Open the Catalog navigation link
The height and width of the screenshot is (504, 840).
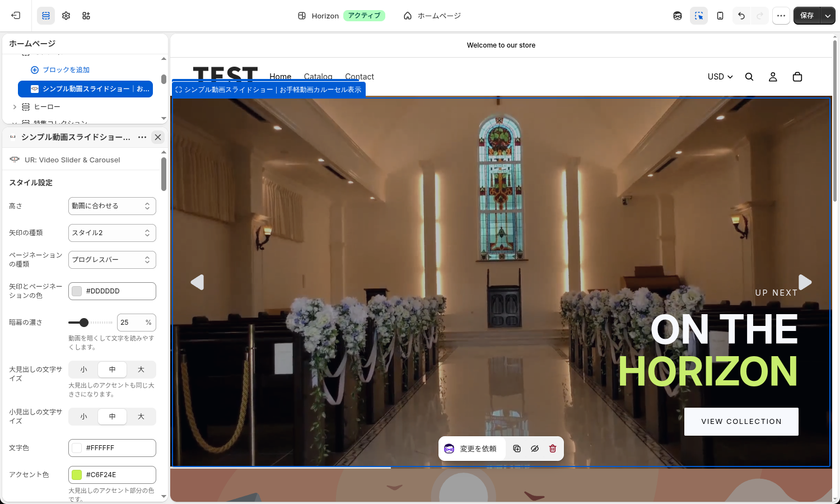coord(318,77)
